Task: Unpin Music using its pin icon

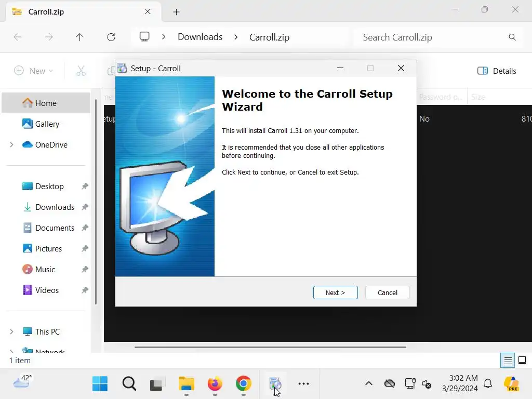Action: point(85,270)
